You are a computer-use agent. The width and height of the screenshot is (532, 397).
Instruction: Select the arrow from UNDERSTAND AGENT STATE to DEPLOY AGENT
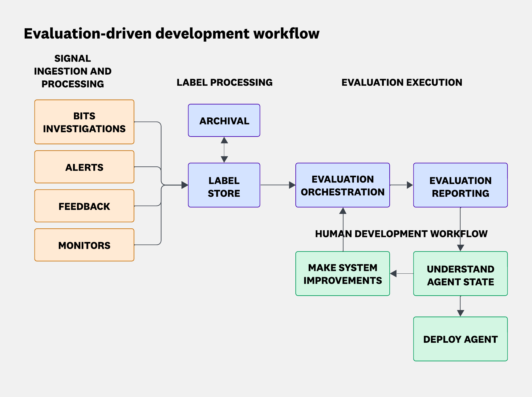[460, 307]
